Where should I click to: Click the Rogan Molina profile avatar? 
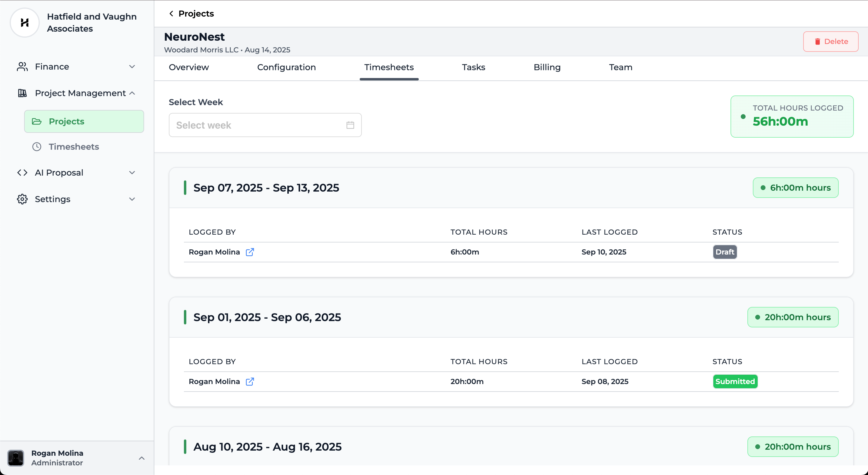coord(15,458)
